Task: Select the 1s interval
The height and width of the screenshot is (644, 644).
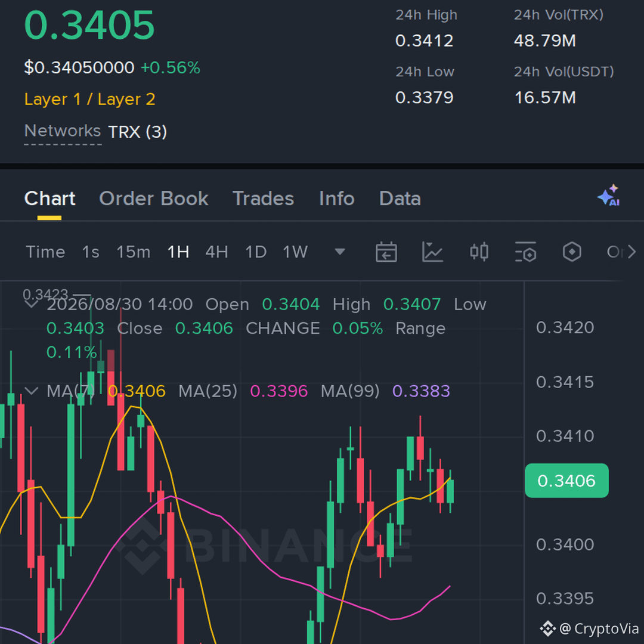Action: click(x=91, y=252)
